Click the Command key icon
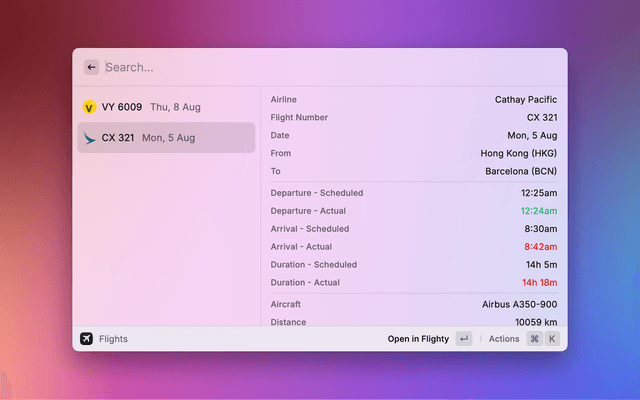 click(x=535, y=339)
